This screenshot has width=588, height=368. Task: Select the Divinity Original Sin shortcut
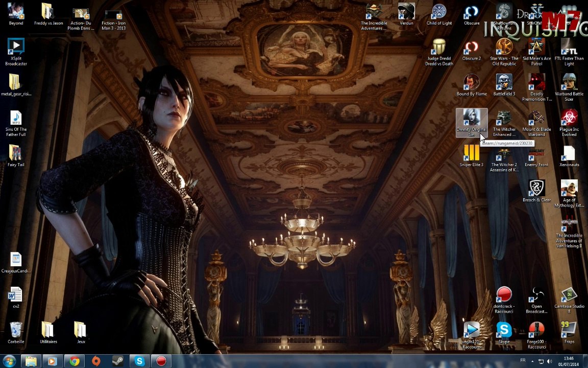pos(472,123)
